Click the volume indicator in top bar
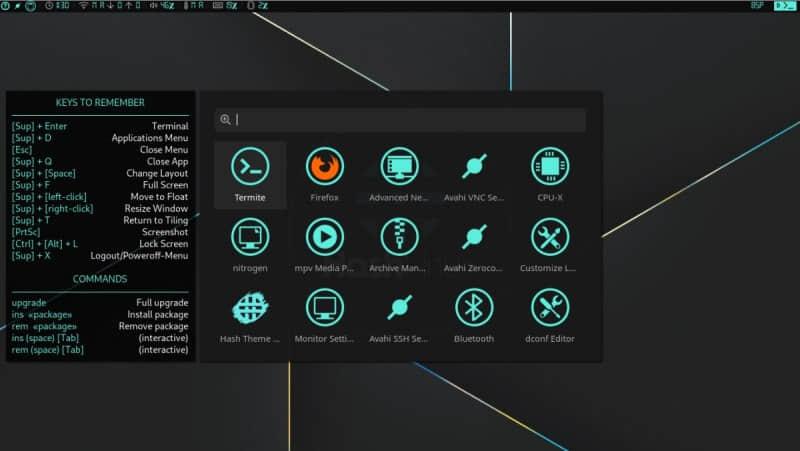The image size is (800, 451). (x=159, y=6)
